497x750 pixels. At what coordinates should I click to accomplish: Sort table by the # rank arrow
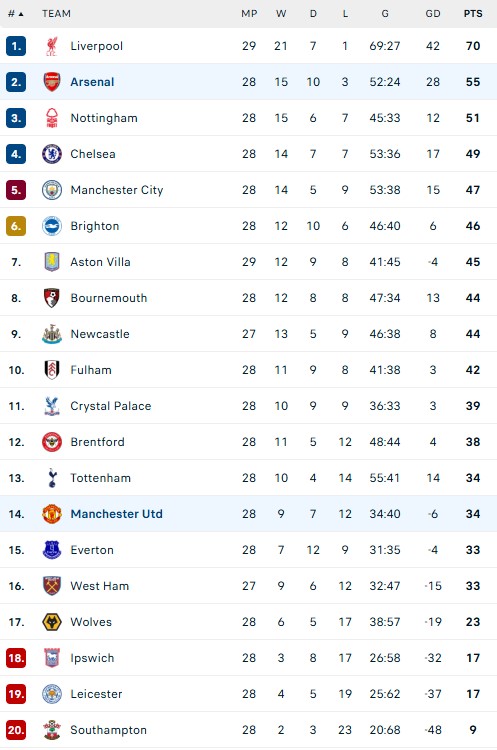click(15, 14)
